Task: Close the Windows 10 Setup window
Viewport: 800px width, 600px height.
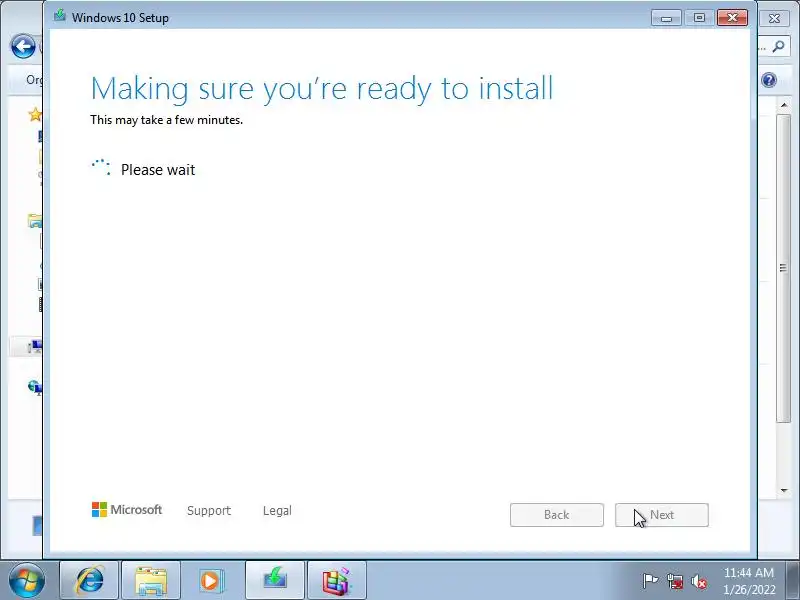Action: tap(732, 18)
